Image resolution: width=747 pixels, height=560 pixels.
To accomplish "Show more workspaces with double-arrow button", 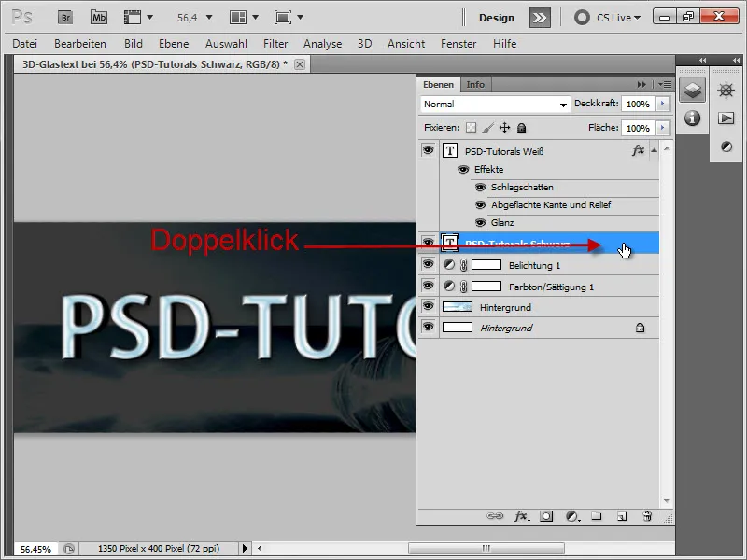I will 540,18.
